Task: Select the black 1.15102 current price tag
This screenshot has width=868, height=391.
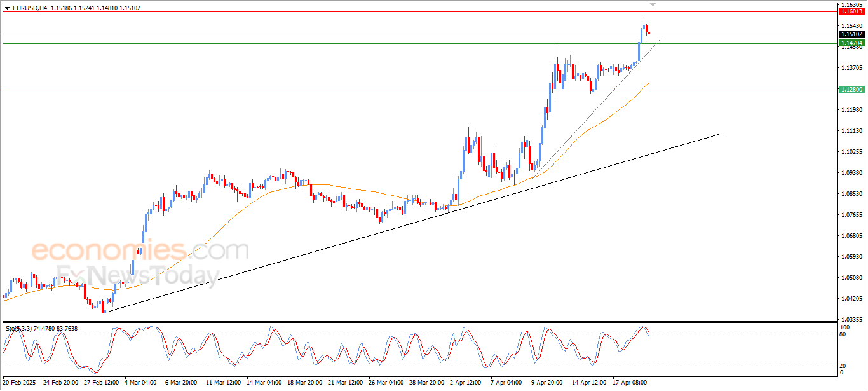Action: click(x=851, y=34)
